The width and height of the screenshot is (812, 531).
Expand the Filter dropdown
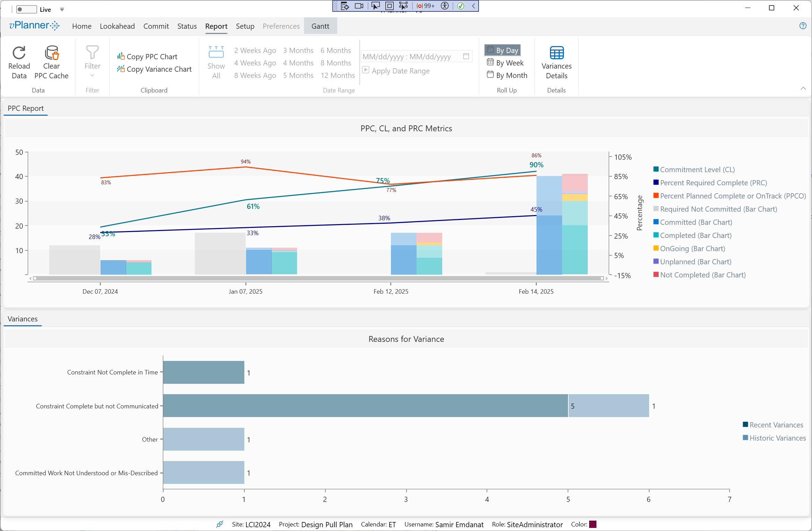92,75
